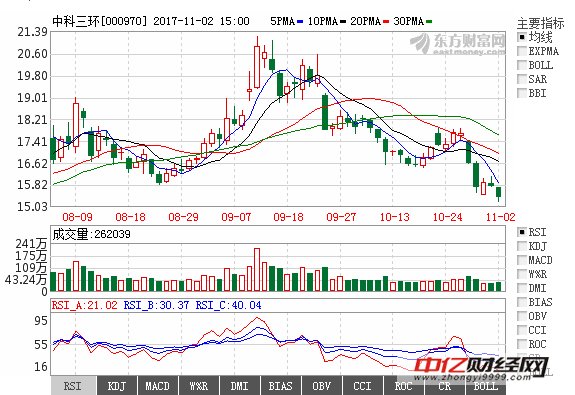The image size is (575, 395).
Task: Switch to the KDJ bottom tab
Action: click(x=117, y=386)
